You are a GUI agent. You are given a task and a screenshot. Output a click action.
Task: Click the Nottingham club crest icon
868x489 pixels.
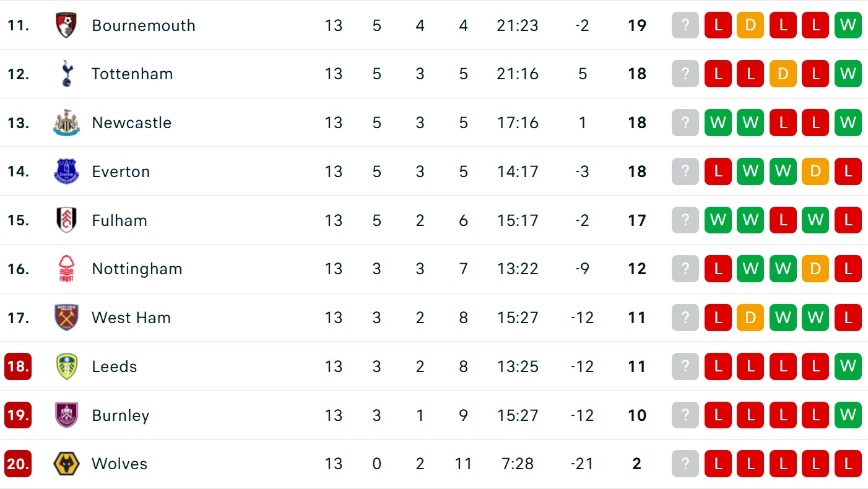point(66,269)
